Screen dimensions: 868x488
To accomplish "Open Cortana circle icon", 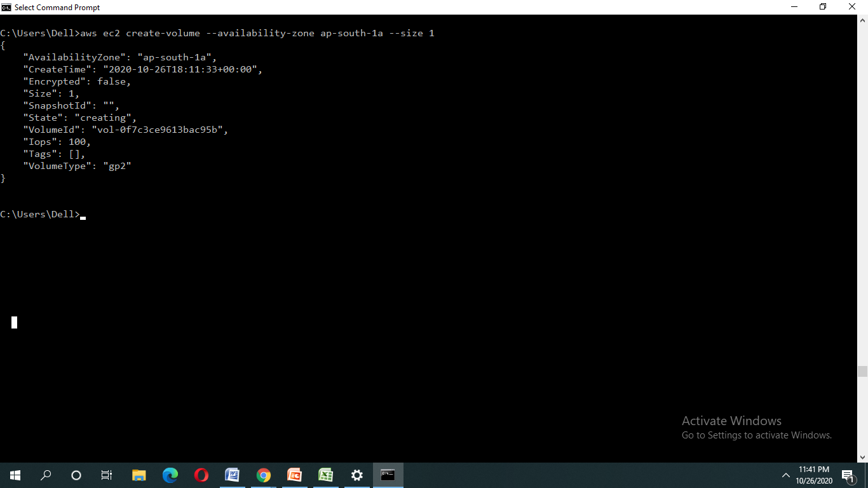I will (x=76, y=475).
